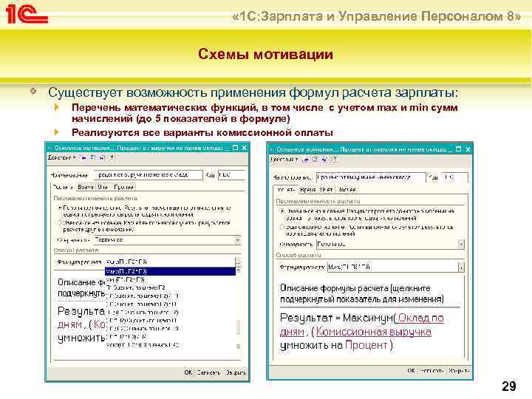This screenshot has width=532, height=399.
Task: Click Формула расчета field in right window
Action: pyautogui.click(x=392, y=267)
